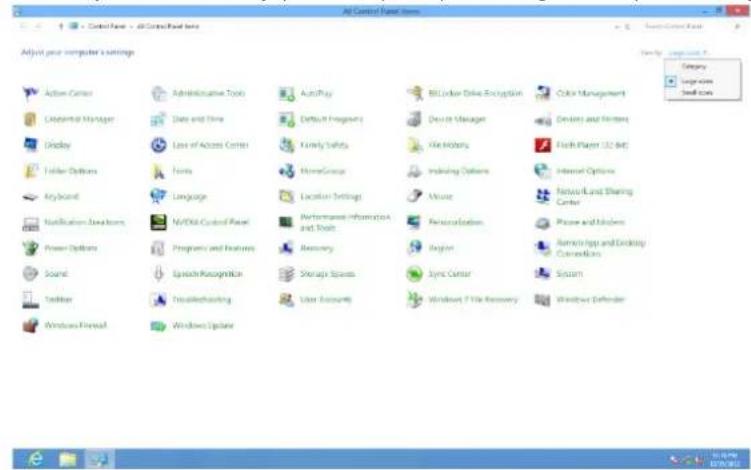The image size is (751, 470).
Task: Open Language settings
Action: point(179,196)
